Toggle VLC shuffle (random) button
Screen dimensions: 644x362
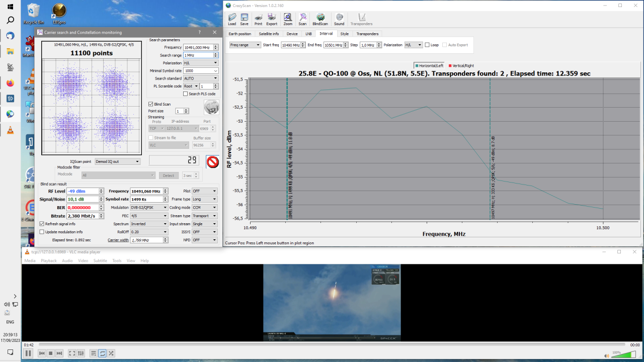pos(111,353)
